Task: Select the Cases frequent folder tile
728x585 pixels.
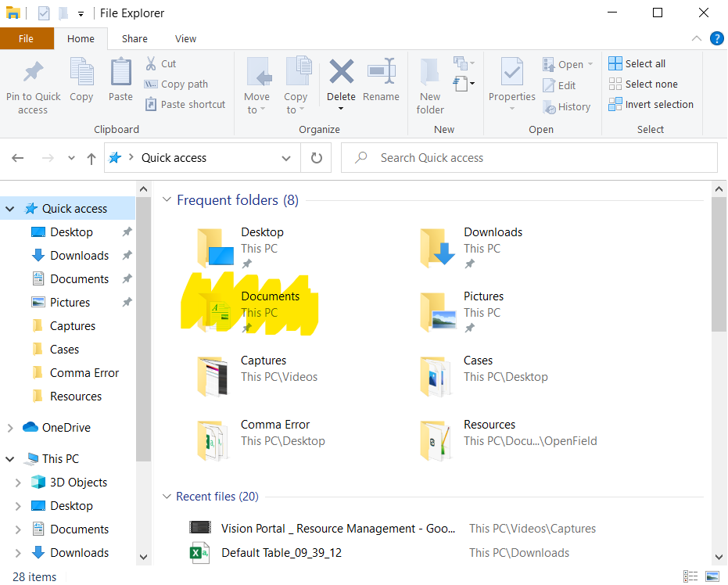Action: click(484, 375)
